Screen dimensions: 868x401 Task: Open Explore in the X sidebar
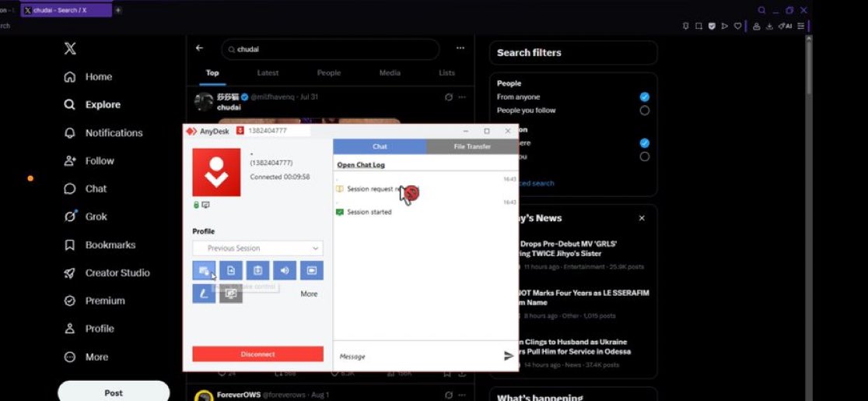[92, 104]
